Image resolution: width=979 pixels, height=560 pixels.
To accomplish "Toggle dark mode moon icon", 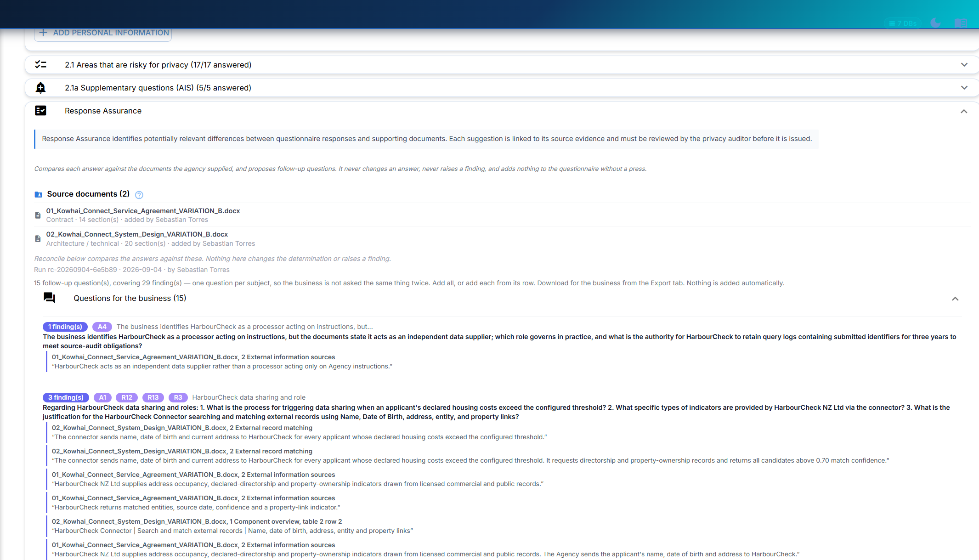I will pos(935,23).
